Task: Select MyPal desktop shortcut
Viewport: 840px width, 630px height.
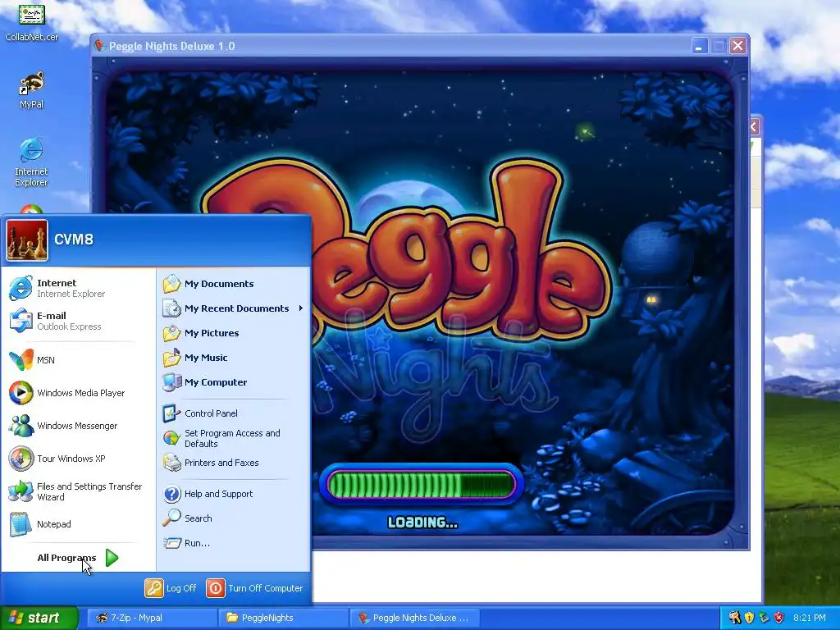Action: (32, 90)
